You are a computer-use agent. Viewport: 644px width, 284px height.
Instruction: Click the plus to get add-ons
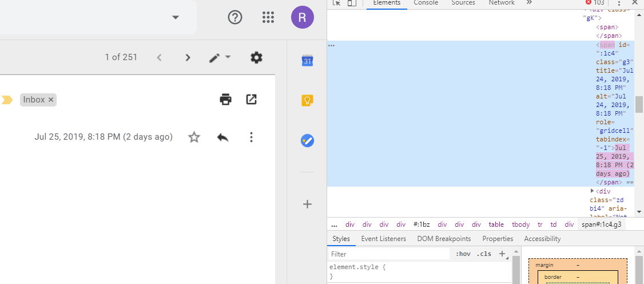point(307,204)
